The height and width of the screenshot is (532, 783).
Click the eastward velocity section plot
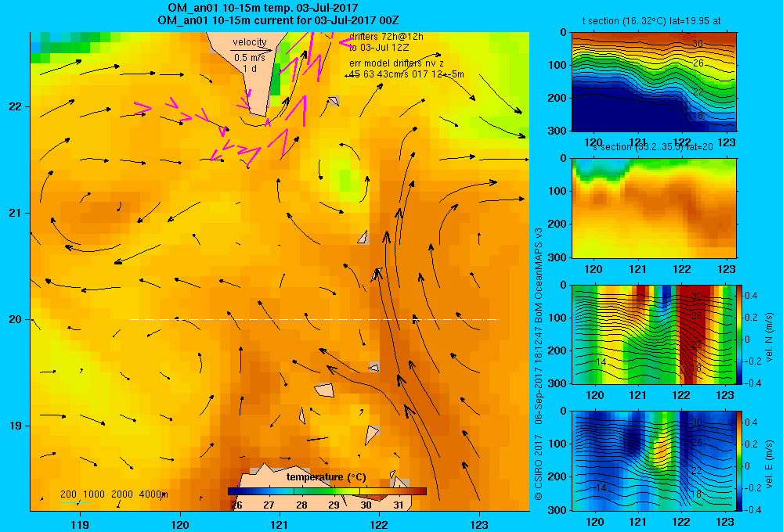tap(654, 461)
